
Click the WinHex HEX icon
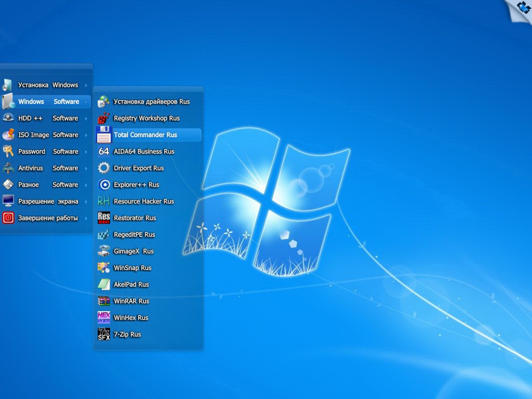(x=104, y=317)
